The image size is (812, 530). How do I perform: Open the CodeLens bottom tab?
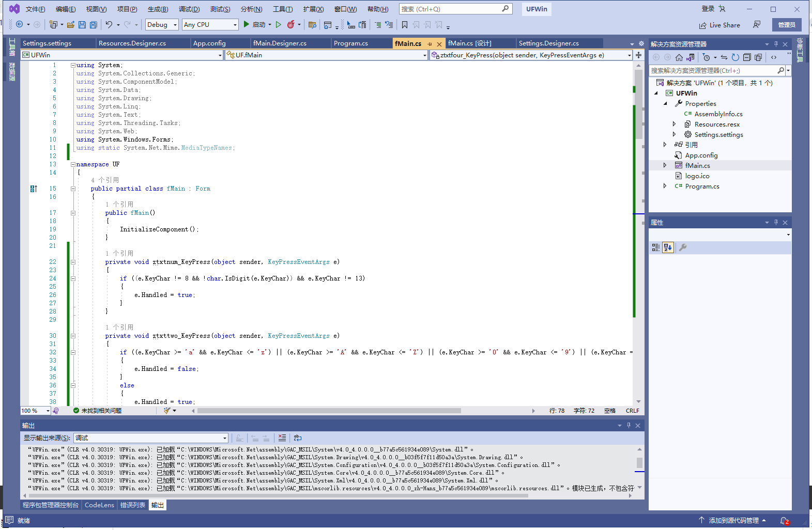pos(99,505)
